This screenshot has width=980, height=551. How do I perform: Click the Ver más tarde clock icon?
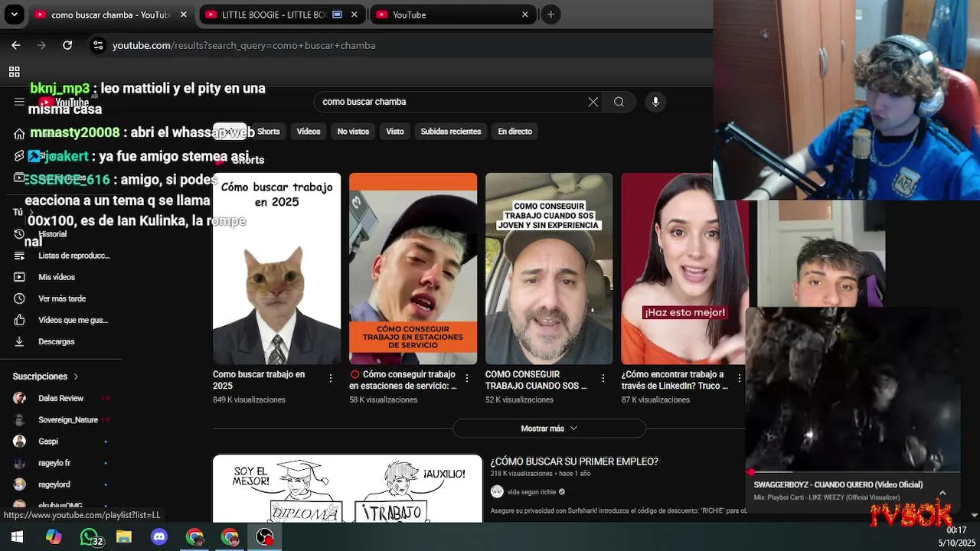tap(19, 298)
